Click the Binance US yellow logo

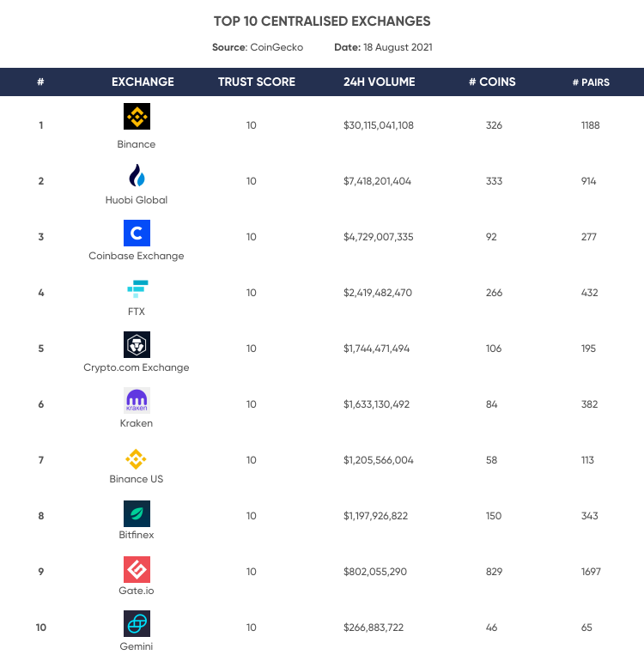pos(137,459)
